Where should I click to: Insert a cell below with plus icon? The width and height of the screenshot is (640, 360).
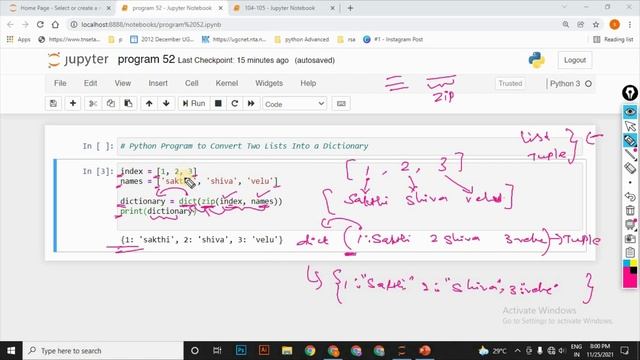[73, 104]
